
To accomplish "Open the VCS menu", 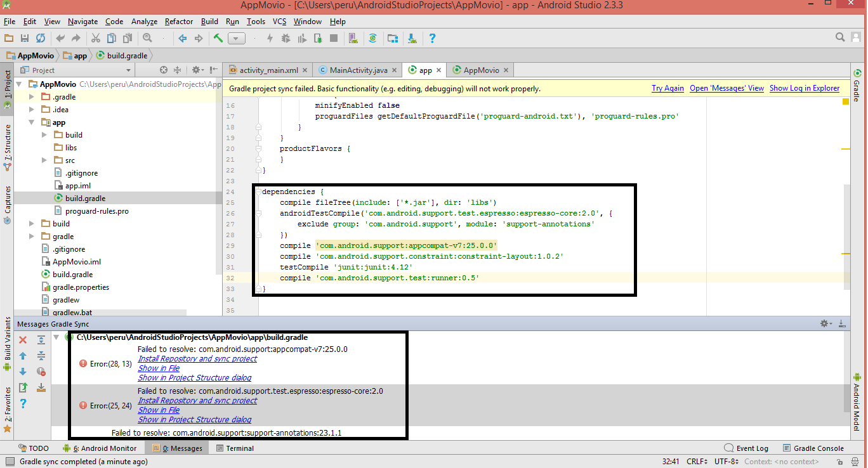I will tap(280, 21).
